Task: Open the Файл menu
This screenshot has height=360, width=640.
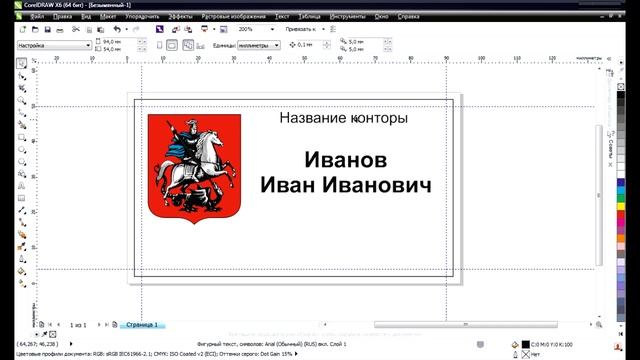Action: click(37, 16)
